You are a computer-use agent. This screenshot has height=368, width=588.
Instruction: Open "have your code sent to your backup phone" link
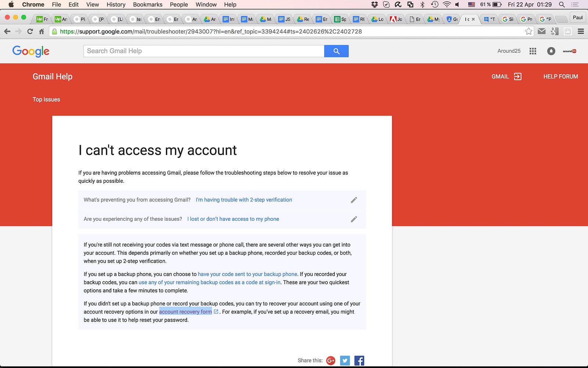[x=248, y=274]
